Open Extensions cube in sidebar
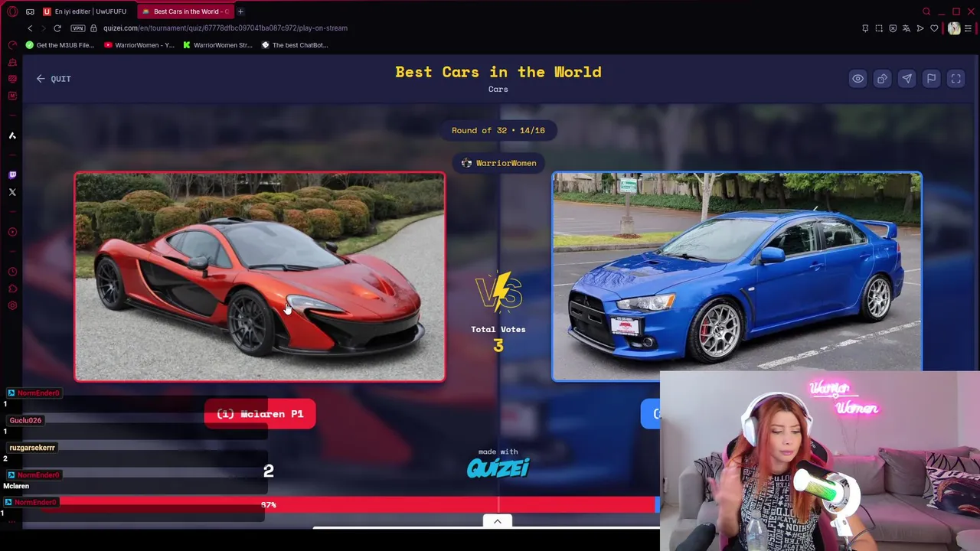The height and width of the screenshot is (551, 980). (x=12, y=289)
